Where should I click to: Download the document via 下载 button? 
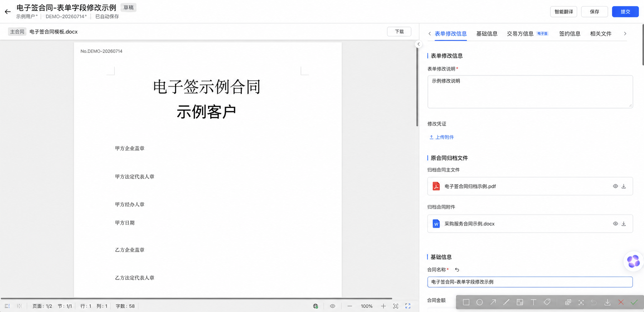pyautogui.click(x=399, y=31)
